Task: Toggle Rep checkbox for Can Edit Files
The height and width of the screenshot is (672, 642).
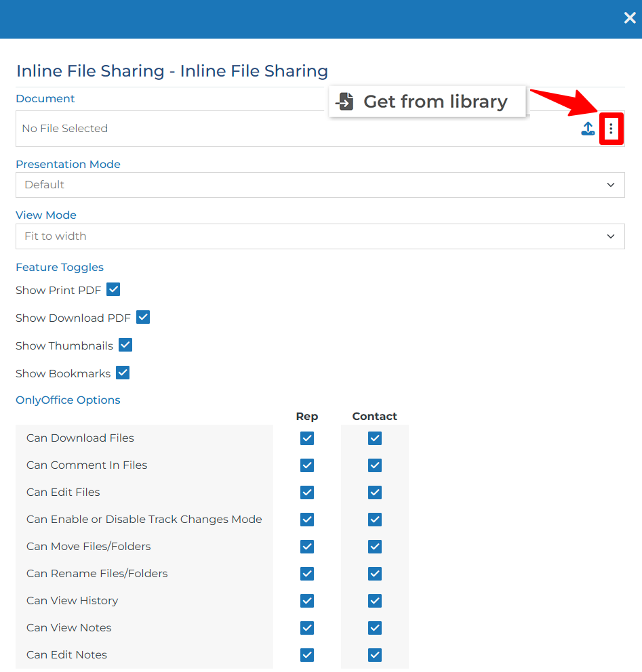Action: click(x=307, y=492)
